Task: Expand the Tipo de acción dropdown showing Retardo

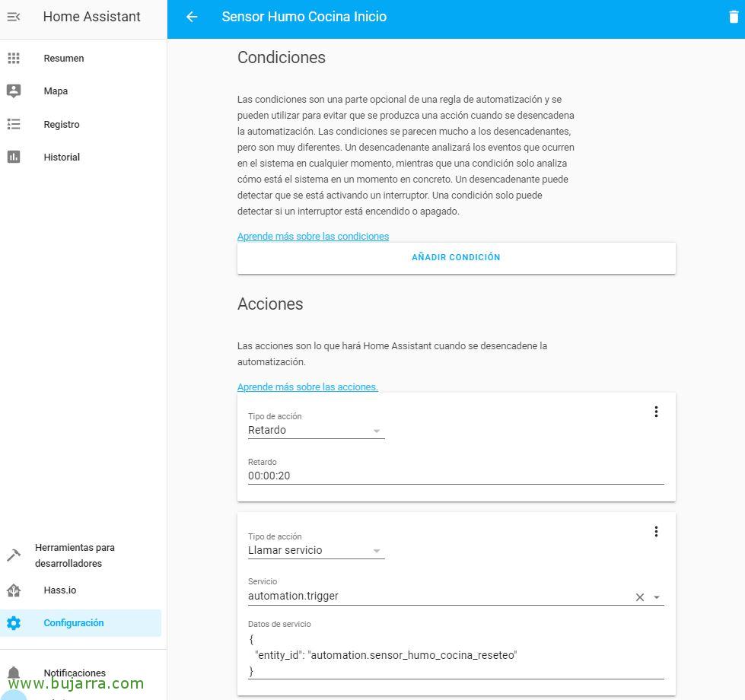Action: (x=316, y=430)
